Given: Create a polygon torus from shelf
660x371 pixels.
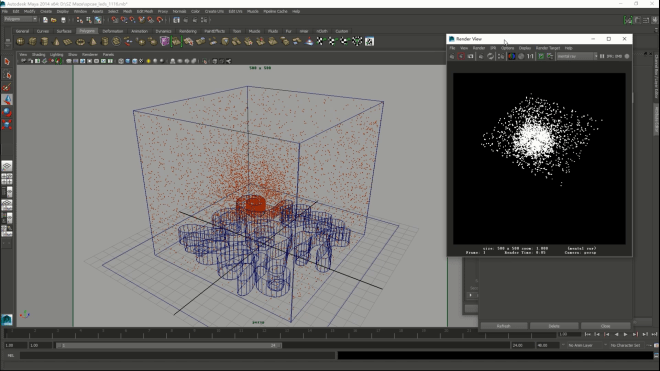Looking at the screenshot, I should click(80, 41).
